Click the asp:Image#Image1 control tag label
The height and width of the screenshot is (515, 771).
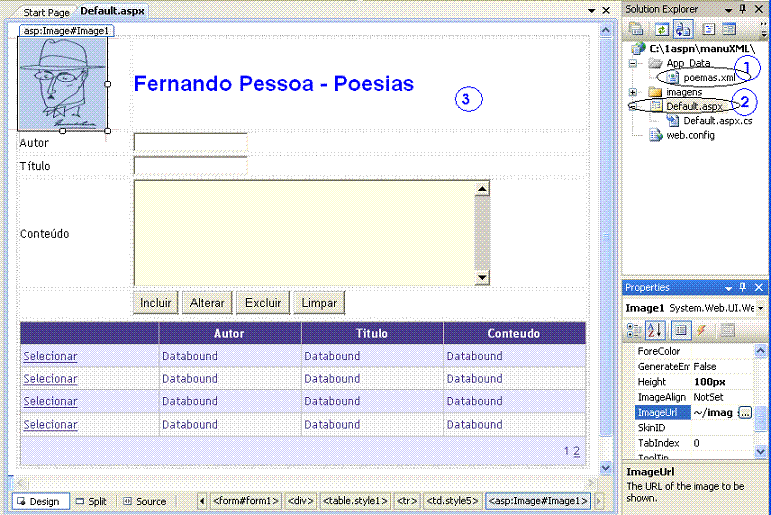click(x=67, y=30)
